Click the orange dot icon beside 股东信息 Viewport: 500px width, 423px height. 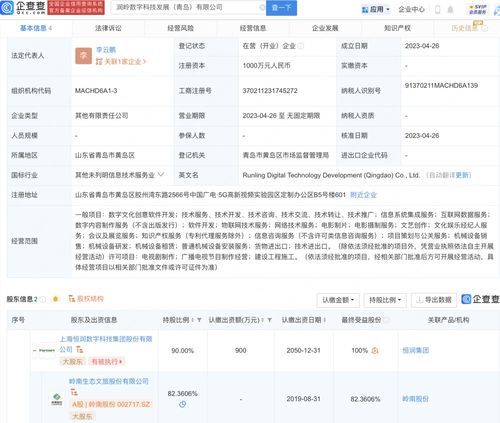click(56, 299)
